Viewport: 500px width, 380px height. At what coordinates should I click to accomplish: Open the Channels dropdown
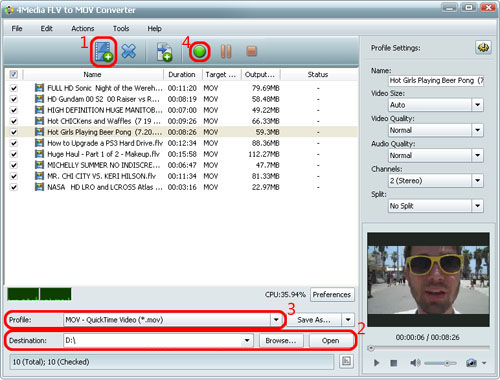(477, 181)
